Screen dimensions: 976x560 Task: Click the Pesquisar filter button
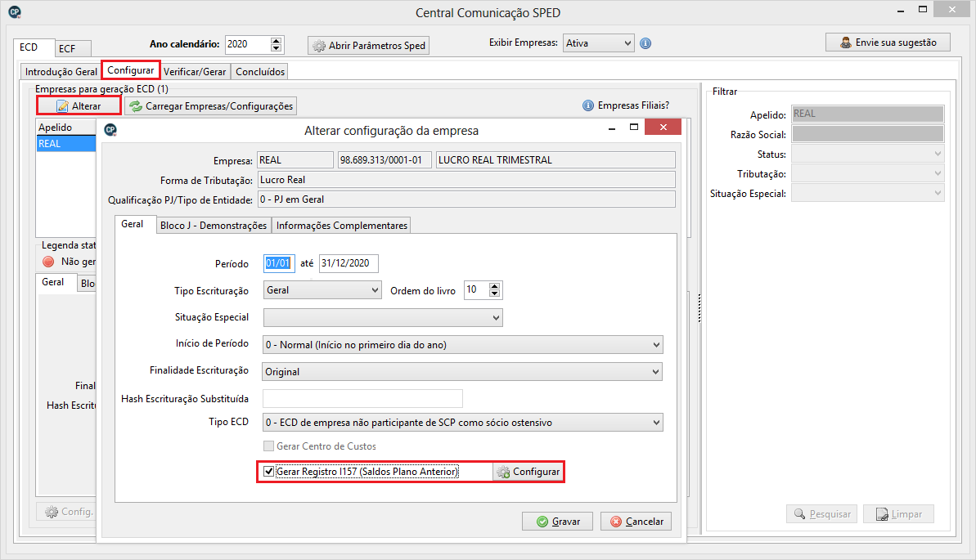pyautogui.click(x=821, y=514)
